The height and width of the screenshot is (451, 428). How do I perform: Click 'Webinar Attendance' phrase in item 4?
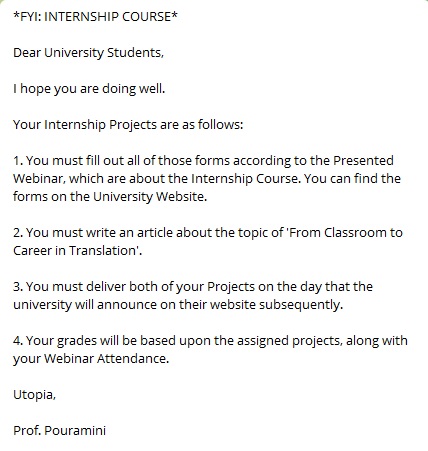105,359
